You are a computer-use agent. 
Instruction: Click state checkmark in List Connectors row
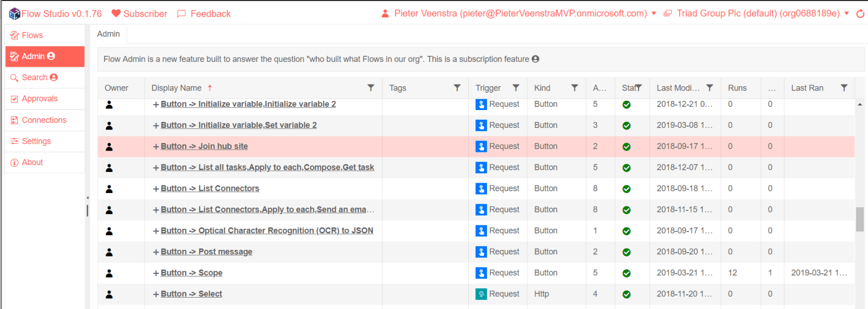pos(627,189)
